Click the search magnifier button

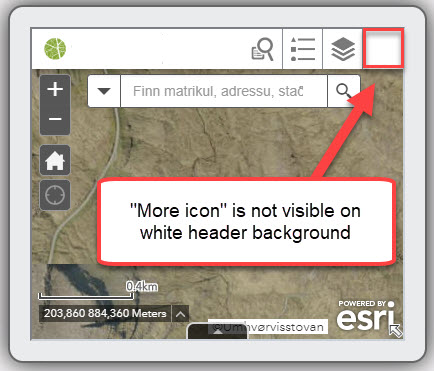(x=344, y=91)
